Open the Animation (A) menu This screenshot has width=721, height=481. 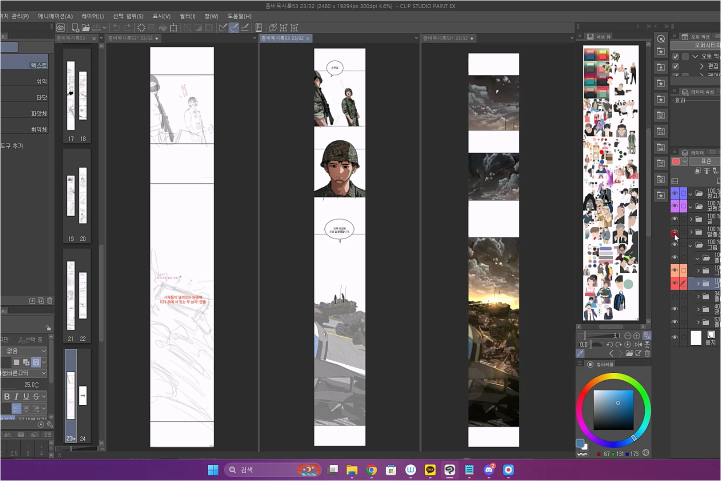coord(55,16)
